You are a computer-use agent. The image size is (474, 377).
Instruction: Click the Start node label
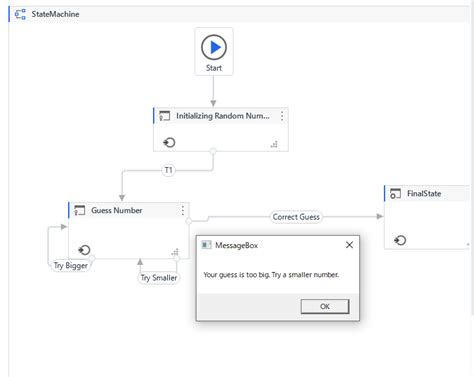click(x=214, y=68)
